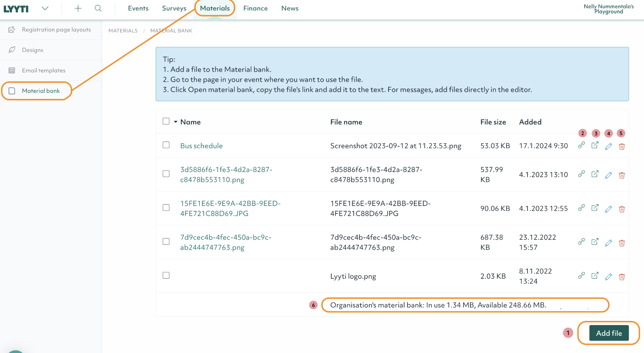Viewport: 644px width, 353px height.
Task: Click the plus icon in top bar
Action: [78, 8]
